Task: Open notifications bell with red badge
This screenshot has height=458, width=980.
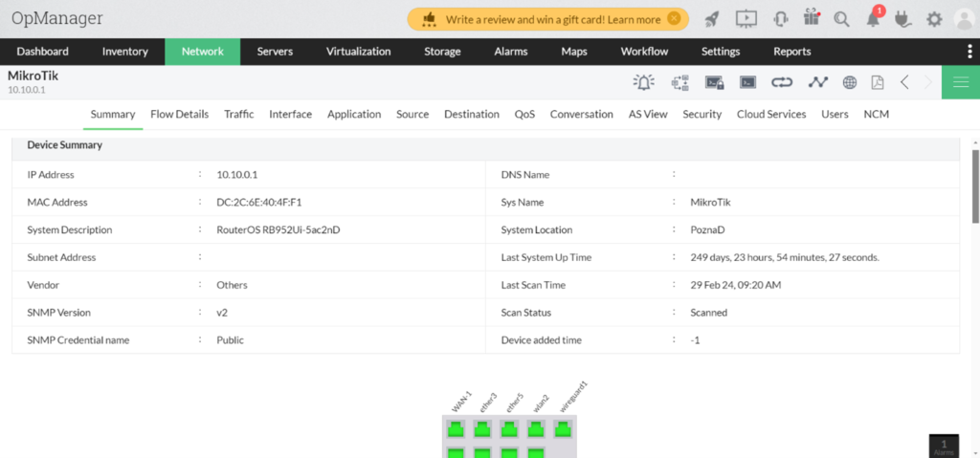Action: tap(873, 18)
